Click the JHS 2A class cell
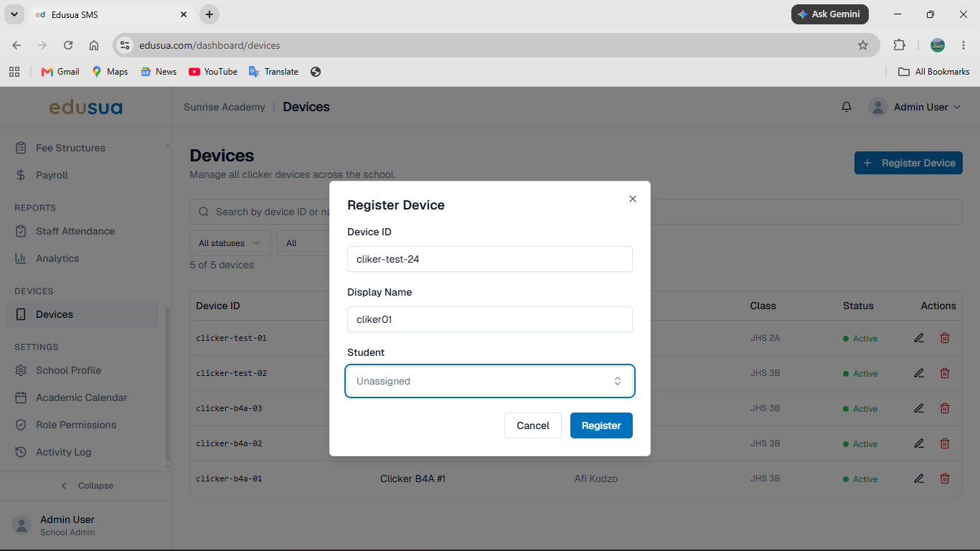980x551 pixels. click(x=765, y=338)
